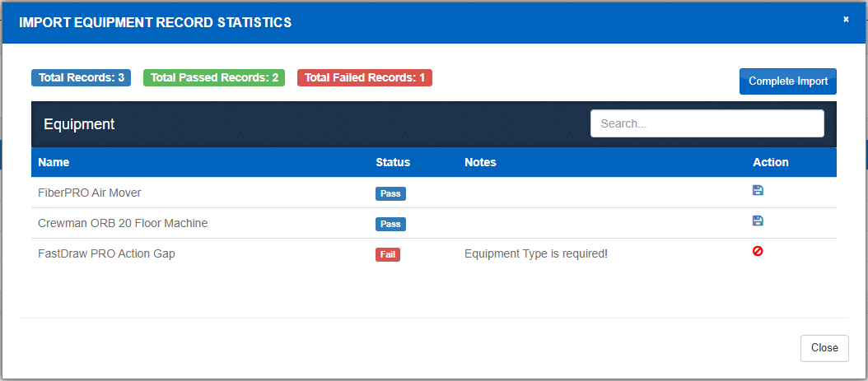Select the FiberPRO Air Mover row name
The width and height of the screenshot is (868, 381).
tap(90, 193)
